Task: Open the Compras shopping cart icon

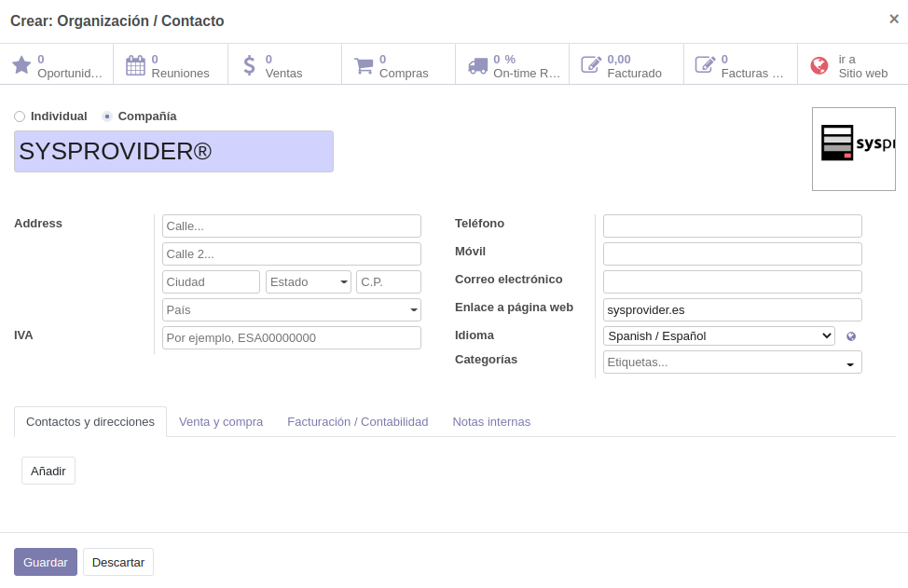Action: (364, 65)
